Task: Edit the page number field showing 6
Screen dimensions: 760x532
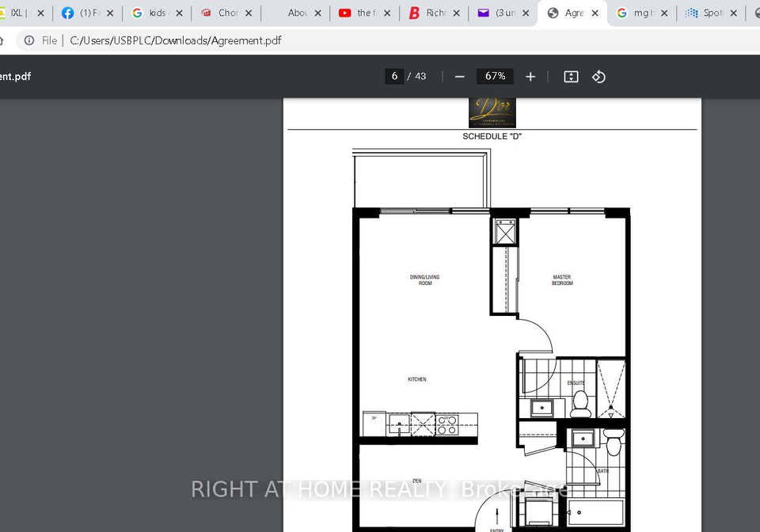Action: click(394, 76)
